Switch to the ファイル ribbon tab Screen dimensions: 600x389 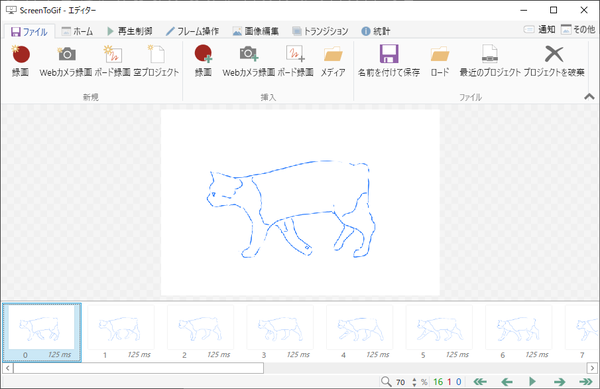pyautogui.click(x=29, y=31)
